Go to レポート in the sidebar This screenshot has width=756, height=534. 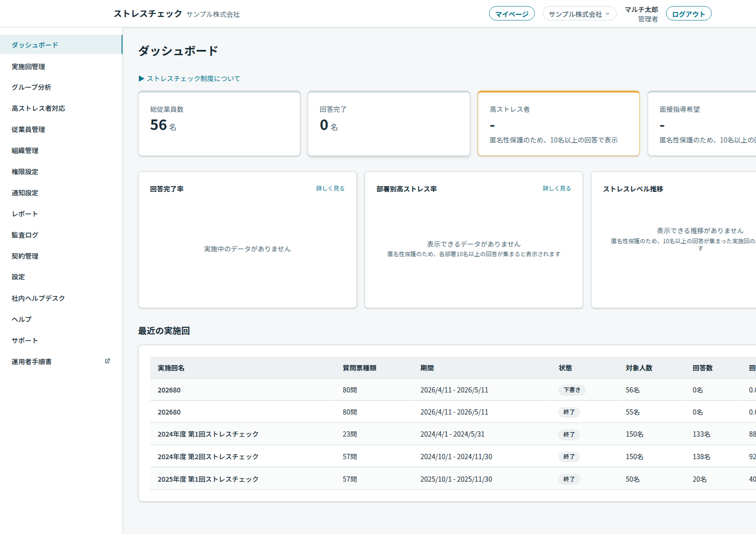[x=61, y=214]
